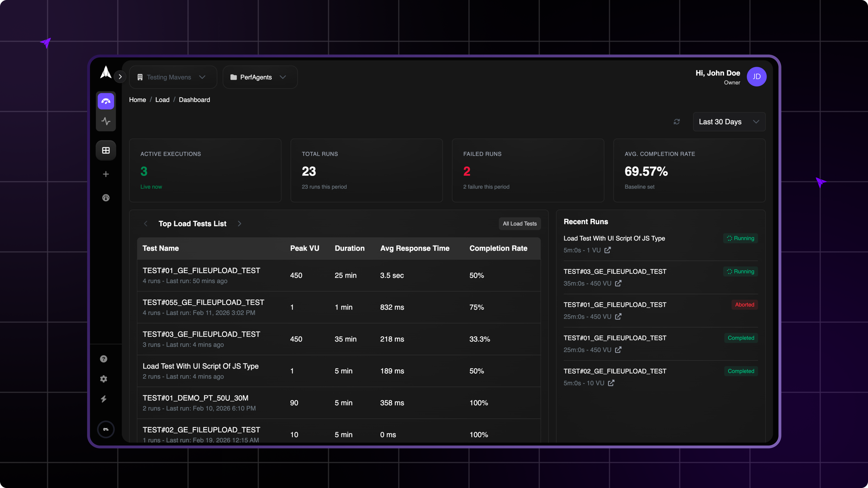Expand the sidebar with chevron arrow
This screenshot has width=868, height=488.
pyautogui.click(x=120, y=77)
